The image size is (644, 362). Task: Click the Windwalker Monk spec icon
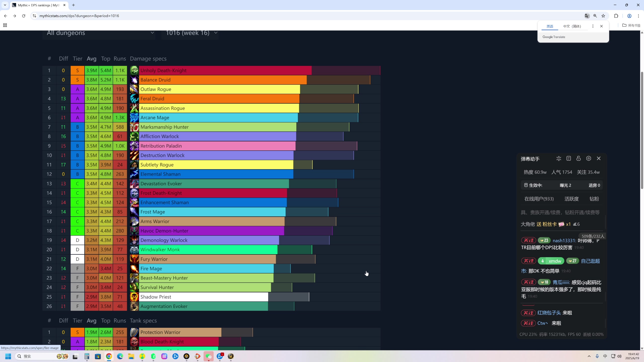click(x=134, y=250)
